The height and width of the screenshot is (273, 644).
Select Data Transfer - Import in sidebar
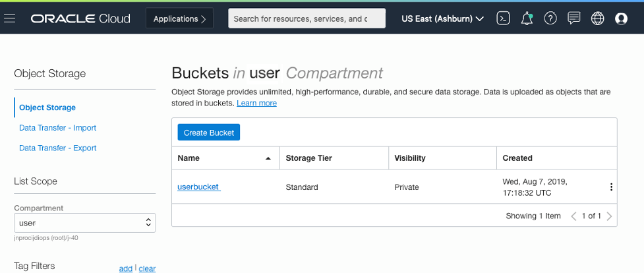(58, 128)
